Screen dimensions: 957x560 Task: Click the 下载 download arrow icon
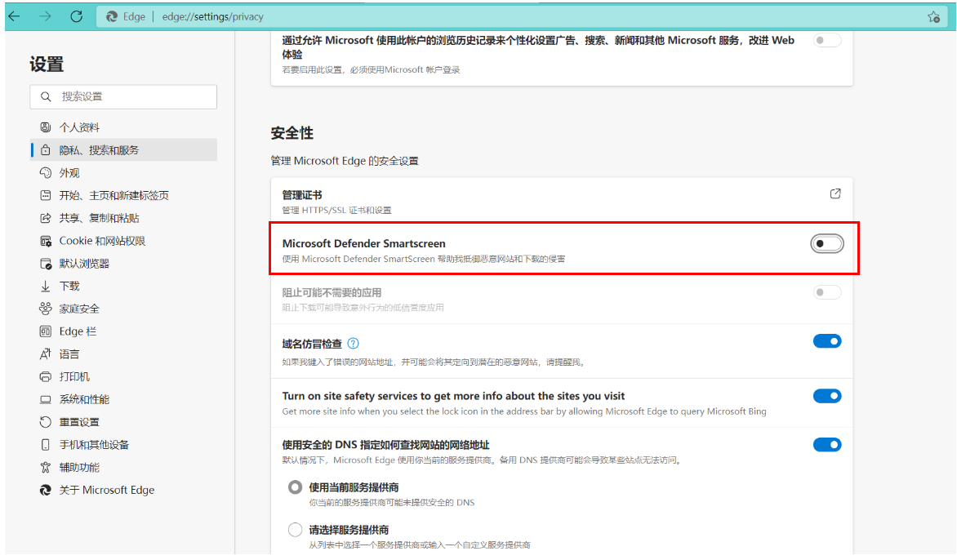click(45, 286)
